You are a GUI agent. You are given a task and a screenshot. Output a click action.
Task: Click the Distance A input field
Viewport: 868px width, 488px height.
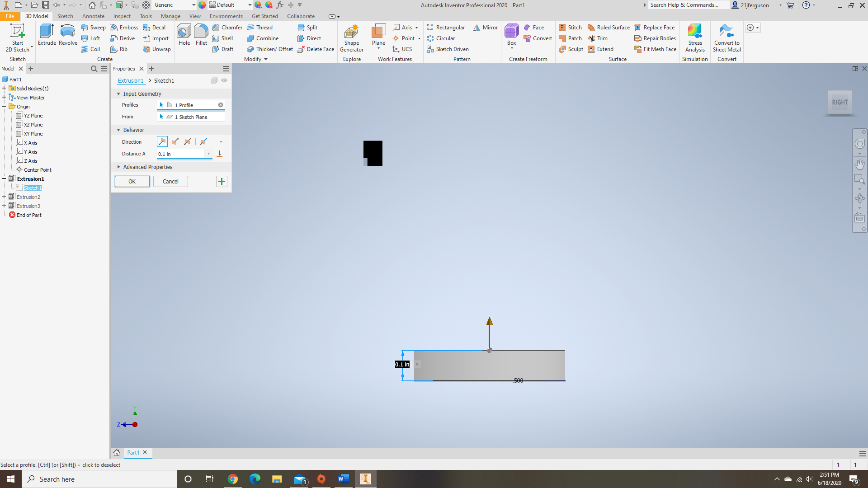pos(181,154)
